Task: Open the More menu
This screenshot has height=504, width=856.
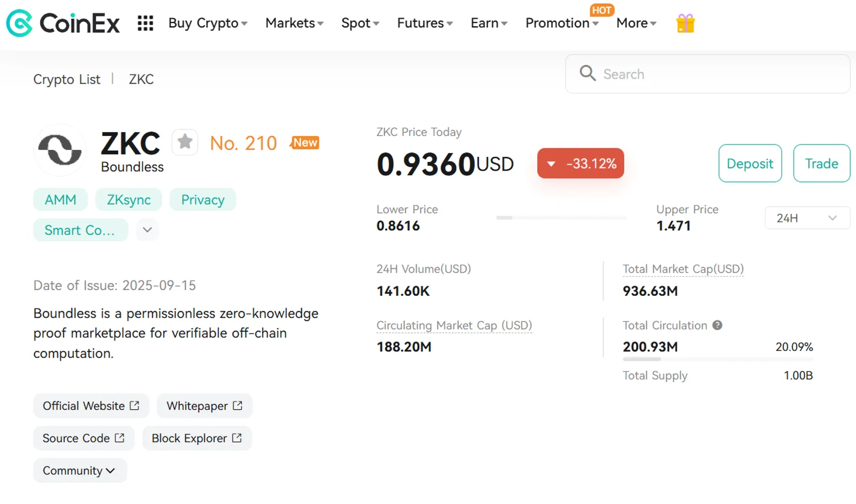Action: pyautogui.click(x=636, y=23)
